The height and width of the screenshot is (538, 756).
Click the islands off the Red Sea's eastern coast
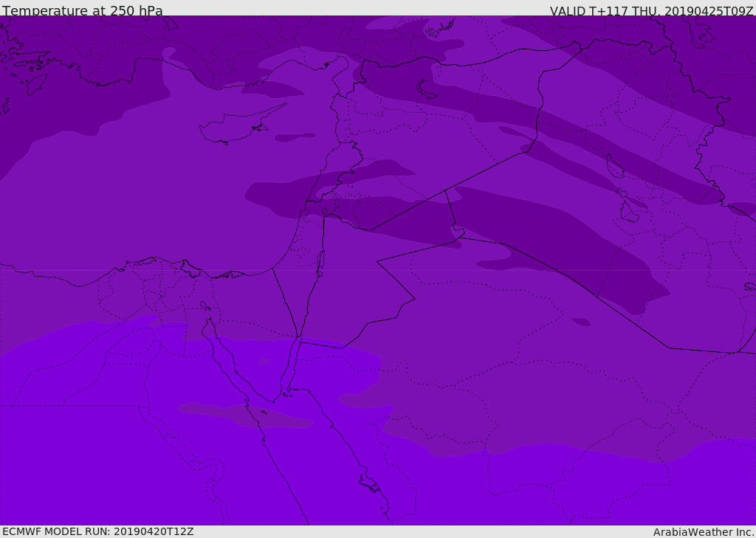369,485
